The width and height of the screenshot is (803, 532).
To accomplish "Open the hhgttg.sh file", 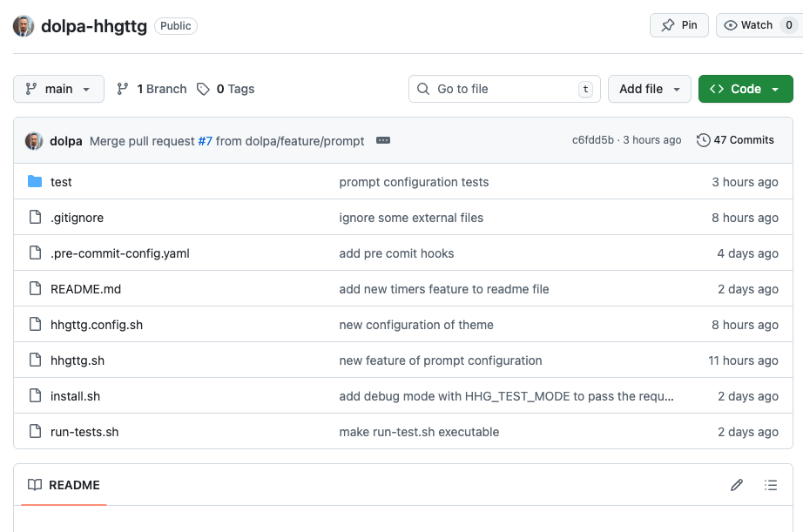I will (x=78, y=360).
